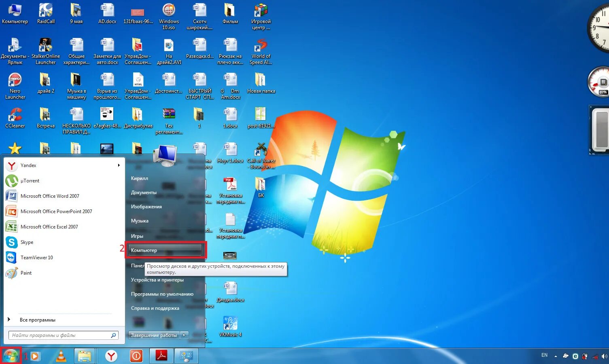Open the volume control in the system tray

tap(604, 356)
